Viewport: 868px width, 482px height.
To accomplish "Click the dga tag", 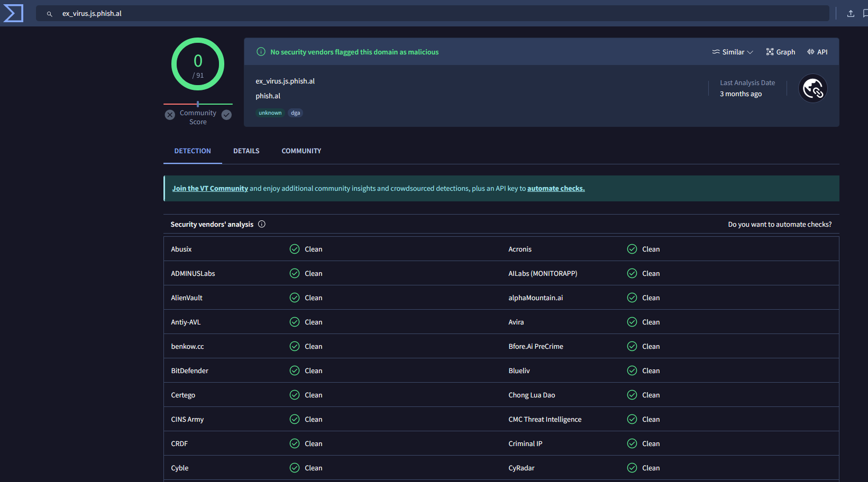I will (295, 113).
